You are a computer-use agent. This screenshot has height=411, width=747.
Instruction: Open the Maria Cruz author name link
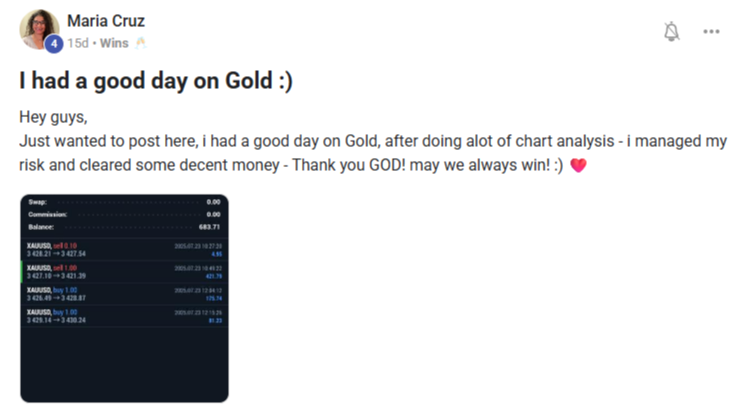click(x=106, y=21)
